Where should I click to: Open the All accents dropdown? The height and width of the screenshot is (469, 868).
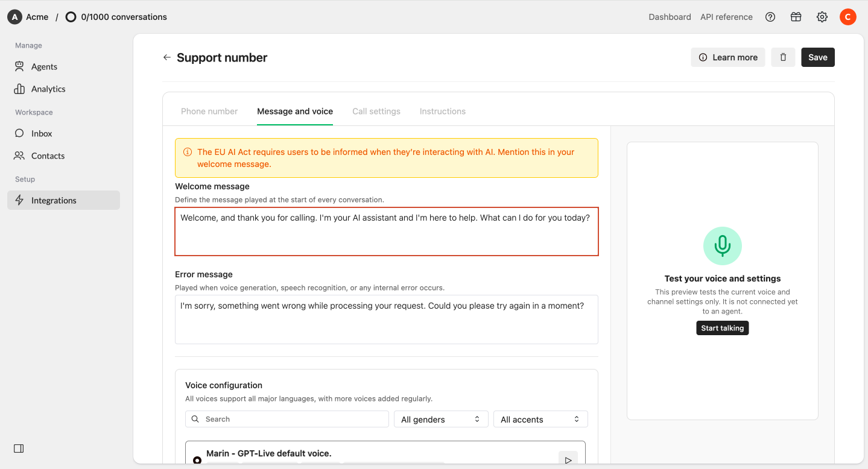[x=540, y=419]
